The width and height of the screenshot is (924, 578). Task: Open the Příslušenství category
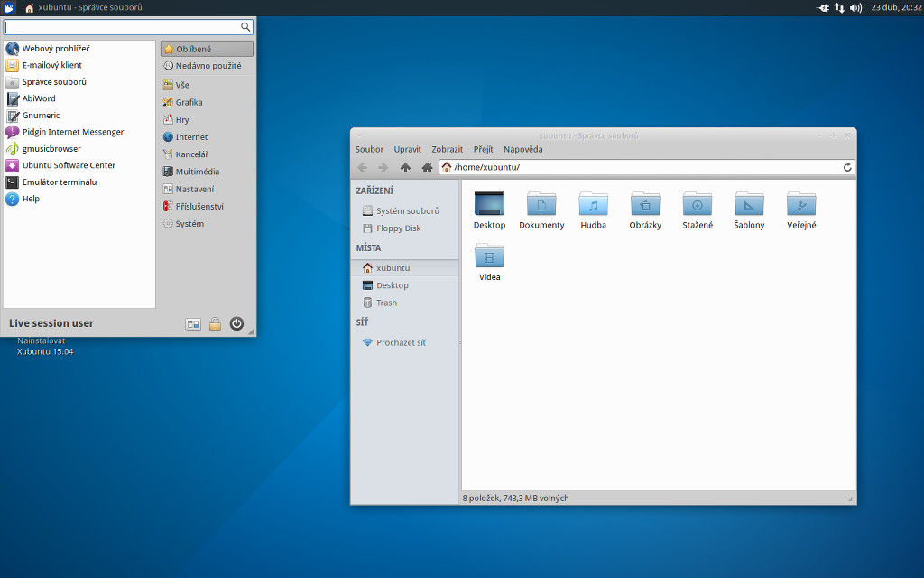[x=207, y=207]
